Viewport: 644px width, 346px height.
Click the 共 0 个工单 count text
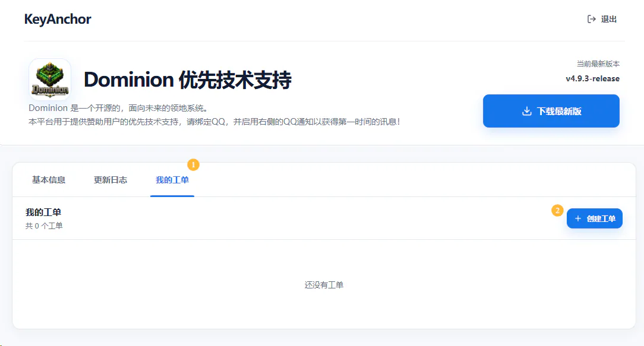coord(44,226)
